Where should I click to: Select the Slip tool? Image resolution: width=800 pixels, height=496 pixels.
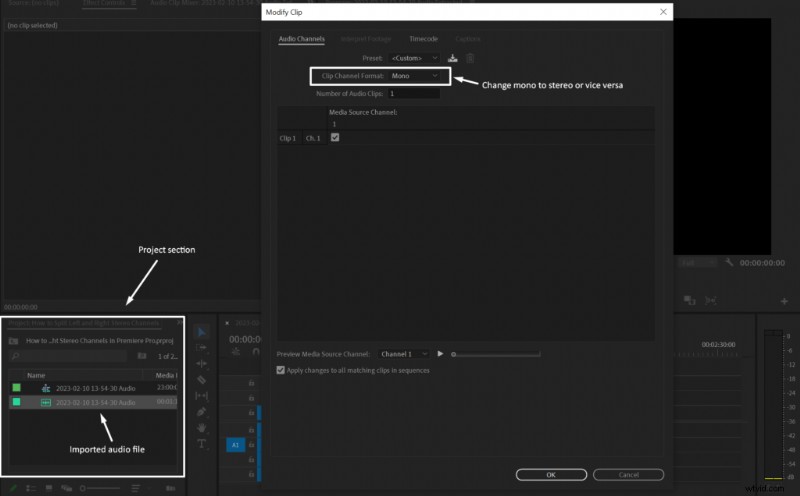(x=202, y=395)
